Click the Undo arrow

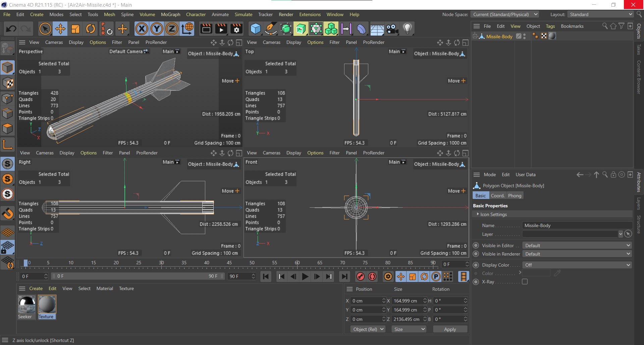[x=11, y=29]
